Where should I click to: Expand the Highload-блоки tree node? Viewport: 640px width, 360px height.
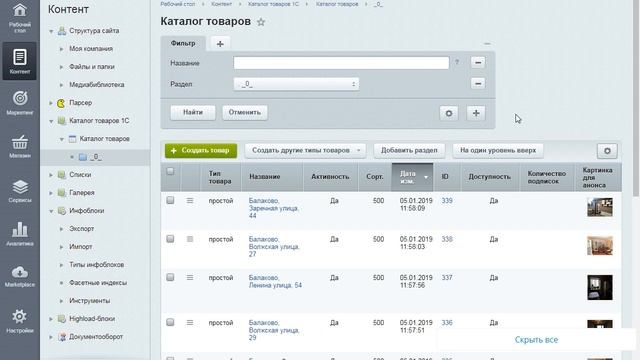tap(51, 319)
